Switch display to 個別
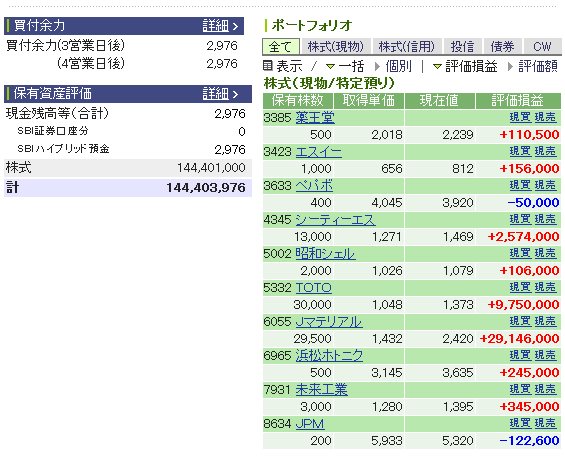The image size is (565, 457). 398,66
